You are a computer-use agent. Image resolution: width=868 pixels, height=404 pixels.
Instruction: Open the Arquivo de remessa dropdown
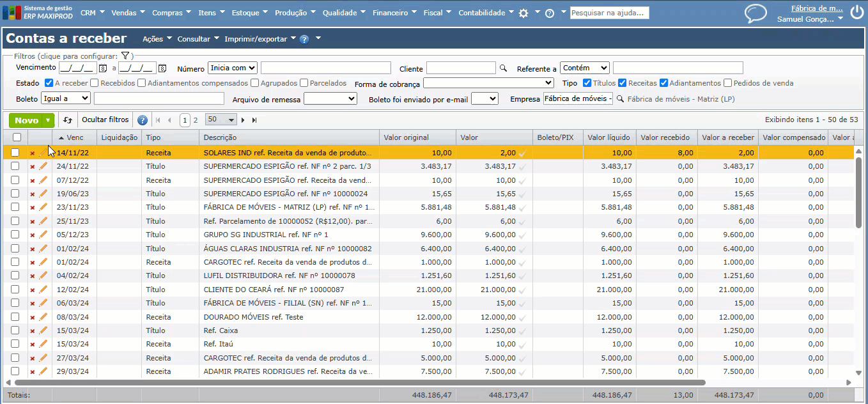[x=330, y=99]
